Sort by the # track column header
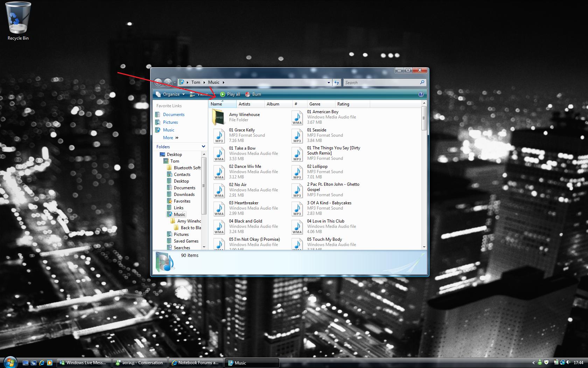Image resolution: width=588 pixels, height=368 pixels. tap(300, 104)
